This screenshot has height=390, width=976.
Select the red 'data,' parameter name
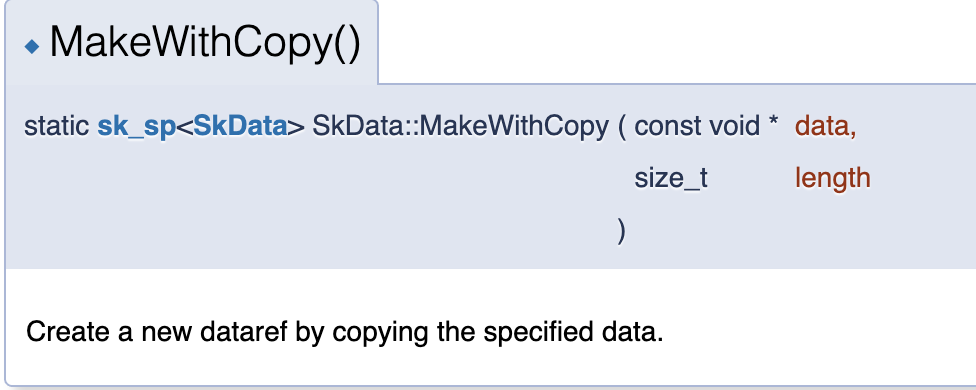pos(826,127)
